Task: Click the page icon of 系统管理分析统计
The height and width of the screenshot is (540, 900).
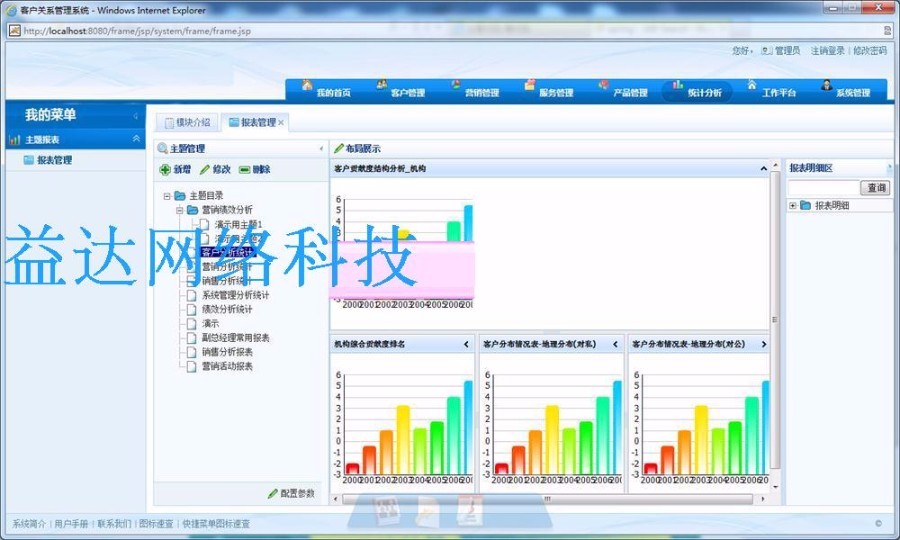Action: [x=192, y=296]
